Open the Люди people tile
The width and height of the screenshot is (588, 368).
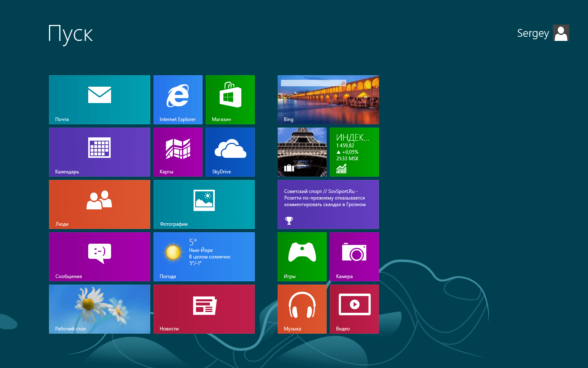[x=100, y=204]
